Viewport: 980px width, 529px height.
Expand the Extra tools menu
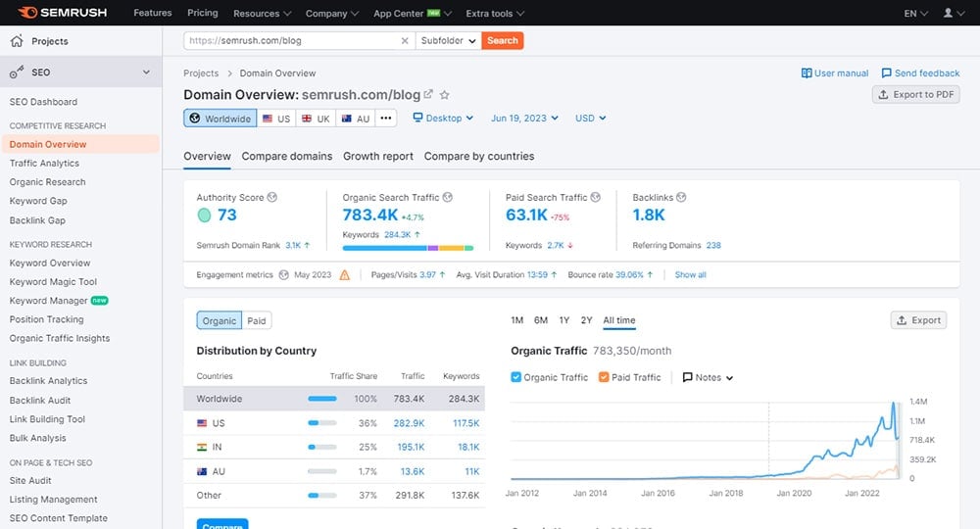pos(495,13)
